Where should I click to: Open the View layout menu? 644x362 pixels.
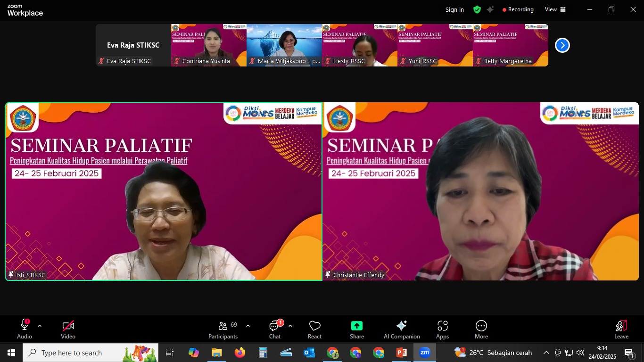[555, 9]
